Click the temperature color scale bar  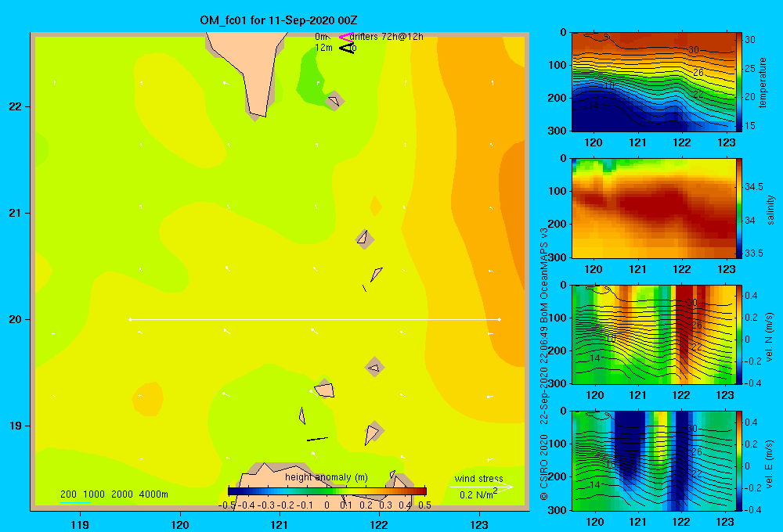tap(739, 82)
